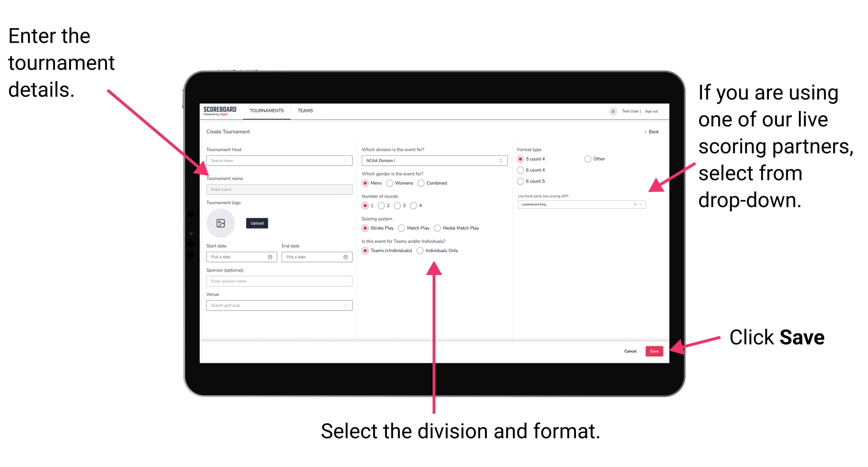Click the End date calendar icon
This screenshot has height=467, width=868.
346,257
